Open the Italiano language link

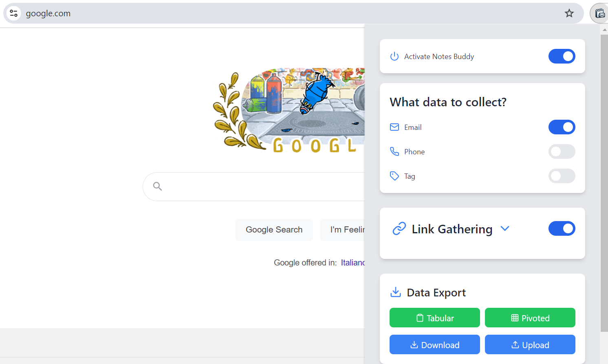[352, 263]
